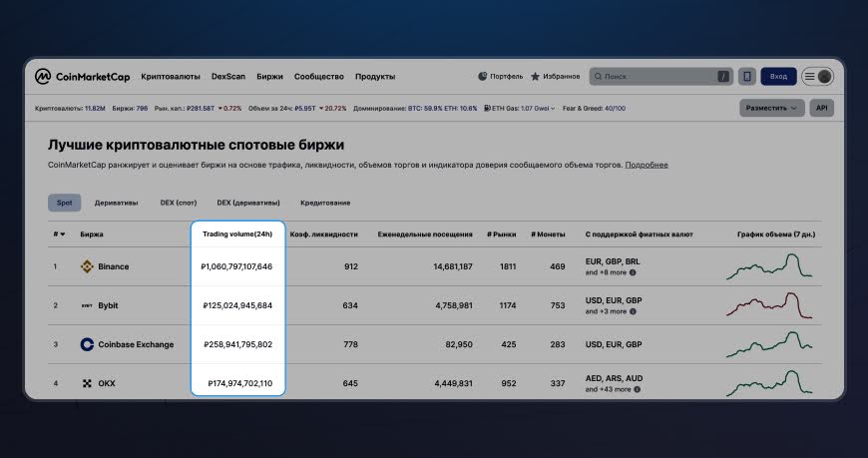The height and width of the screenshot is (458, 868).
Task: Open the OKX exchange link
Action: click(x=107, y=383)
